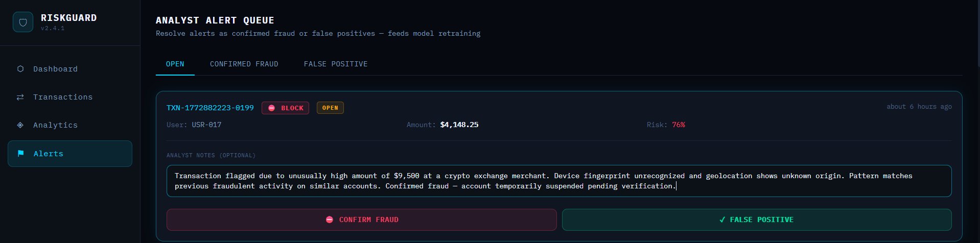The image size is (980, 243).
Task: Click the Analytics diamond icon
Action: coord(20,125)
